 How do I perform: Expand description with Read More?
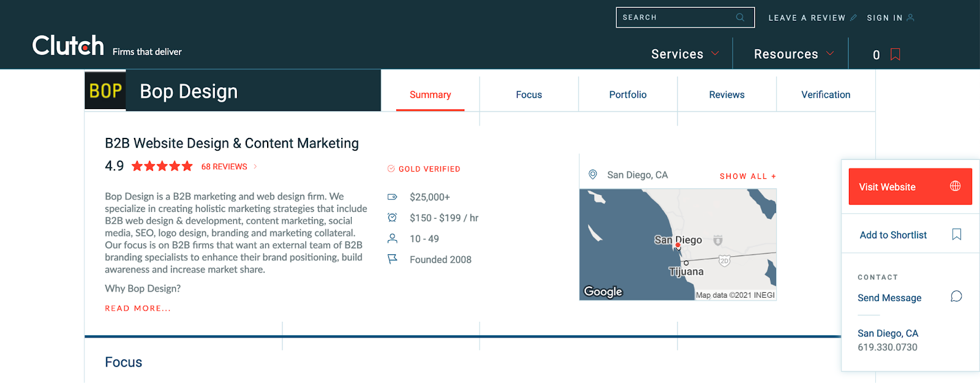(x=138, y=308)
